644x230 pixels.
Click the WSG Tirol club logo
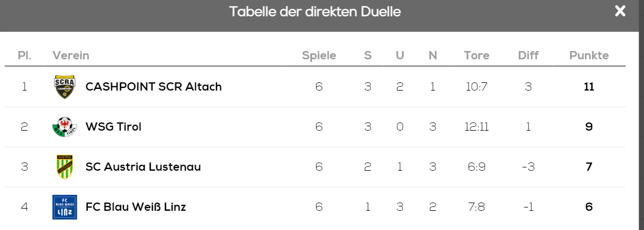(x=65, y=127)
